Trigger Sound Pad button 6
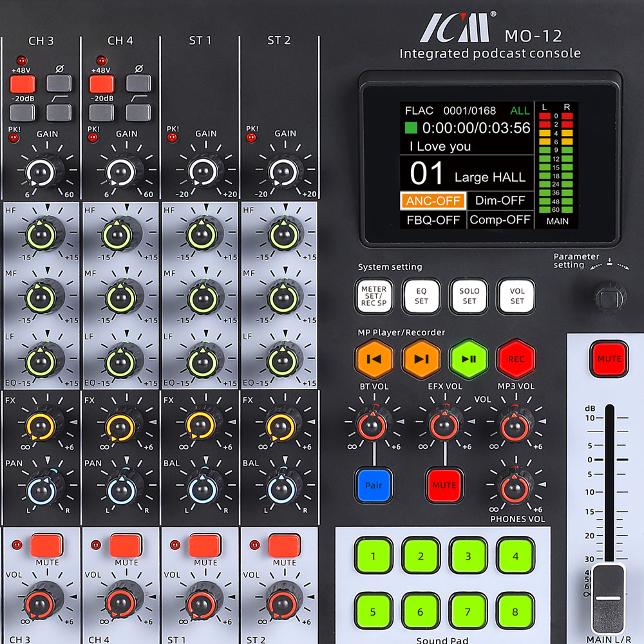The width and height of the screenshot is (644, 644). tap(421, 612)
